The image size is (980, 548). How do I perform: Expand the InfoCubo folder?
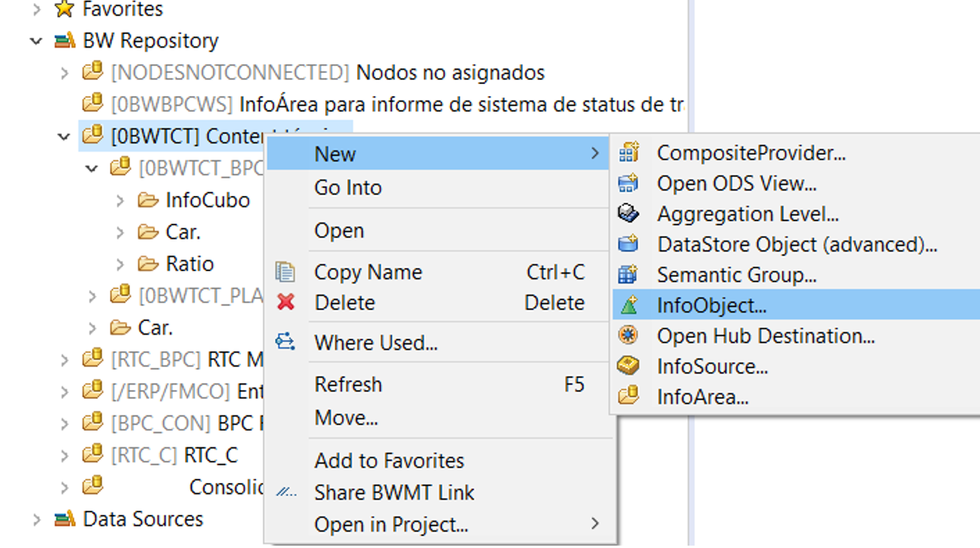(x=121, y=201)
